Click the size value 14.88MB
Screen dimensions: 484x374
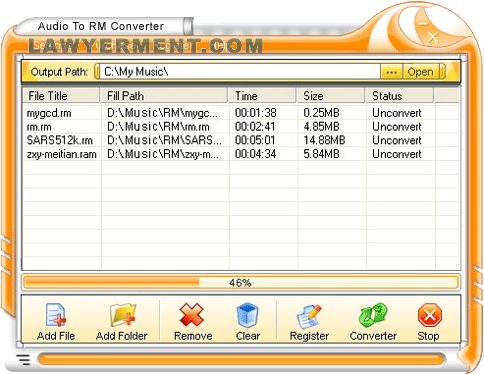pyautogui.click(x=324, y=140)
